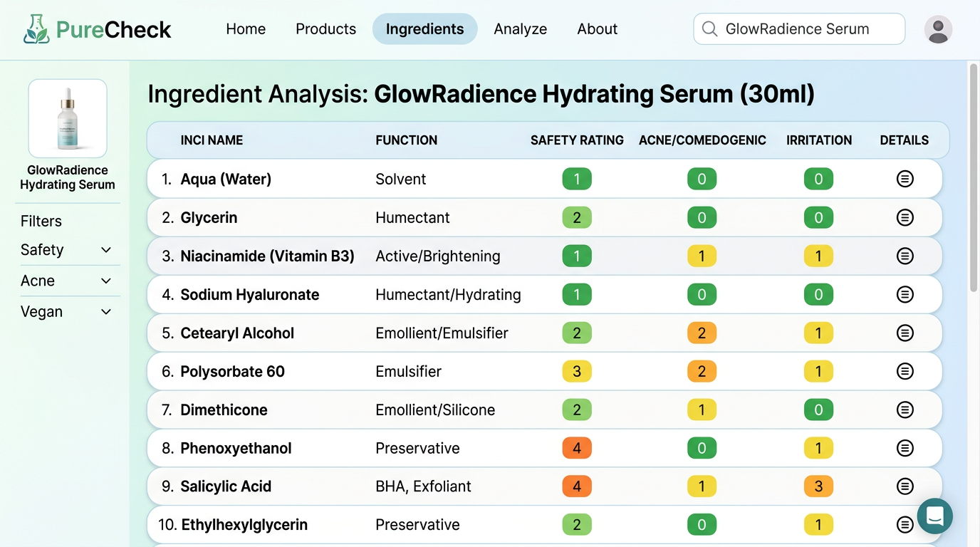Open the user profile avatar
980x547 pixels.
[x=938, y=29]
